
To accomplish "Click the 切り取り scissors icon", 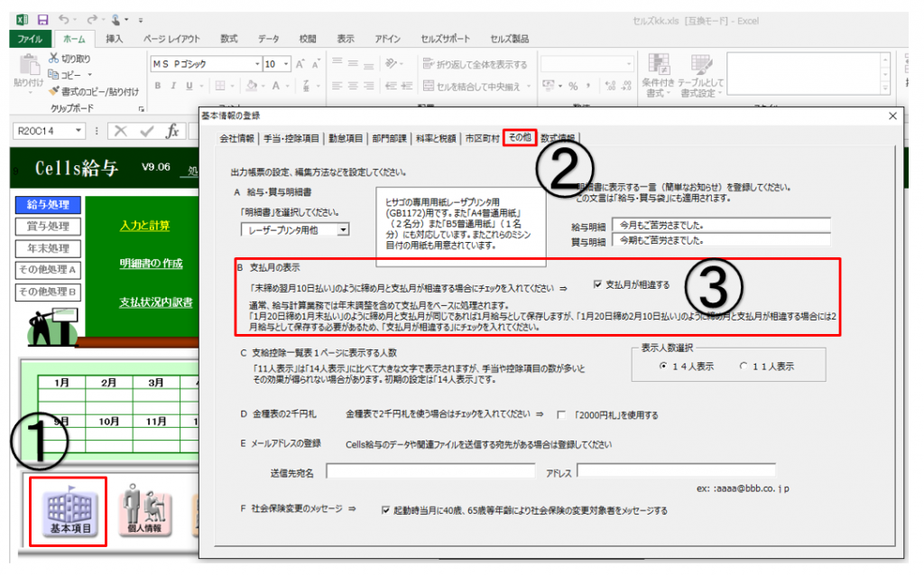I will [x=54, y=59].
